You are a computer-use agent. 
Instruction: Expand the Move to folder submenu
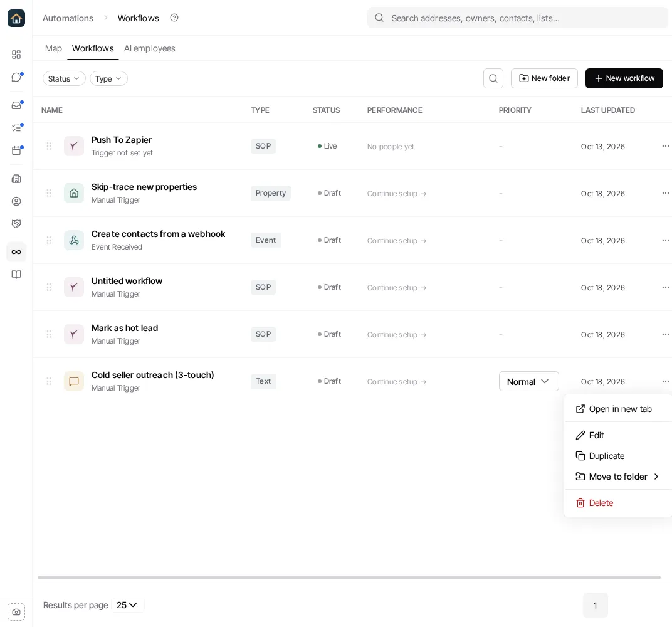click(617, 477)
